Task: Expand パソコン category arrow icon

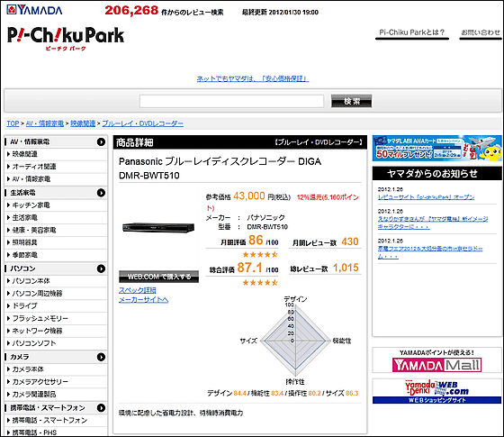Action: (x=101, y=269)
